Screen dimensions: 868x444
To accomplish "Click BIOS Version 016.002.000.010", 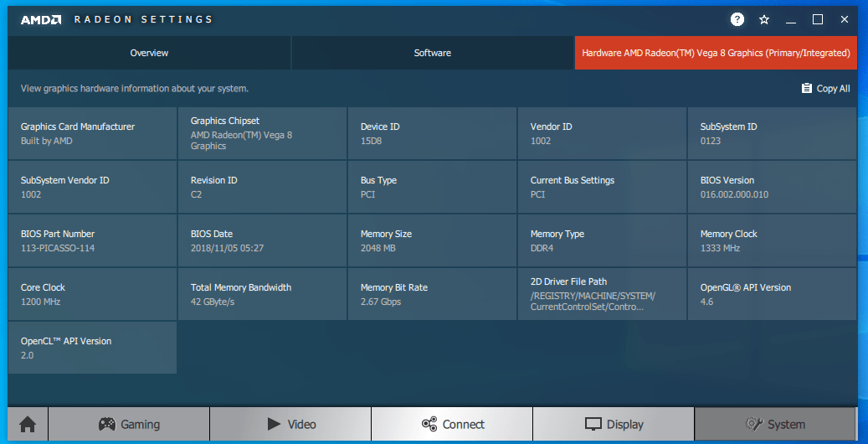I will pos(773,187).
